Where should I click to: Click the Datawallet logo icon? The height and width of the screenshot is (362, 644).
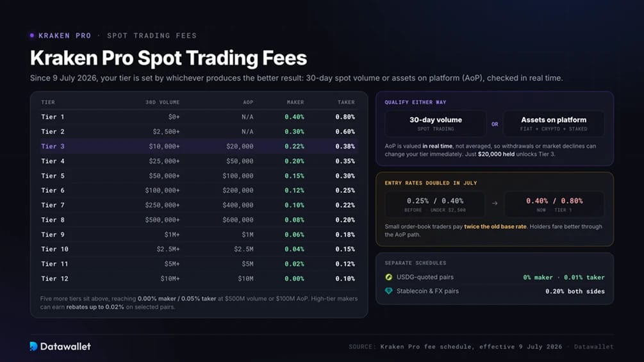pyautogui.click(x=34, y=347)
